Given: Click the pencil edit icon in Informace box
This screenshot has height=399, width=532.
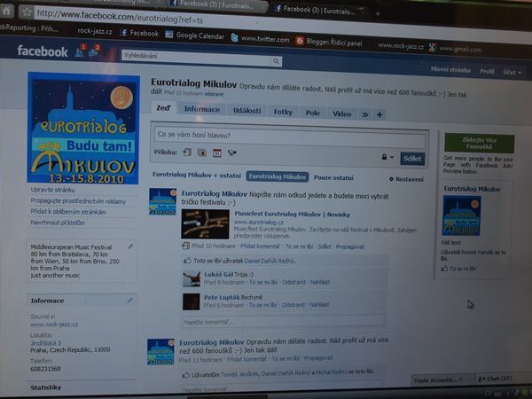Looking at the screenshot, I should tap(129, 301).
